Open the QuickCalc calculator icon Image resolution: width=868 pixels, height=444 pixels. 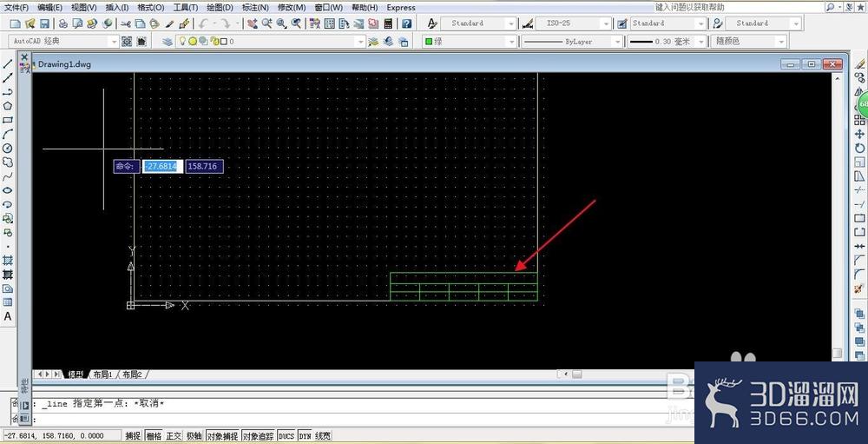coord(388,23)
